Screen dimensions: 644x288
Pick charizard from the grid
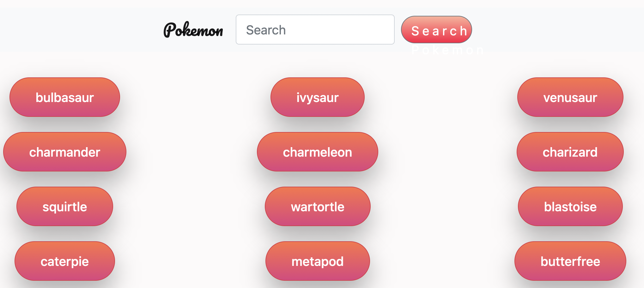570,152
